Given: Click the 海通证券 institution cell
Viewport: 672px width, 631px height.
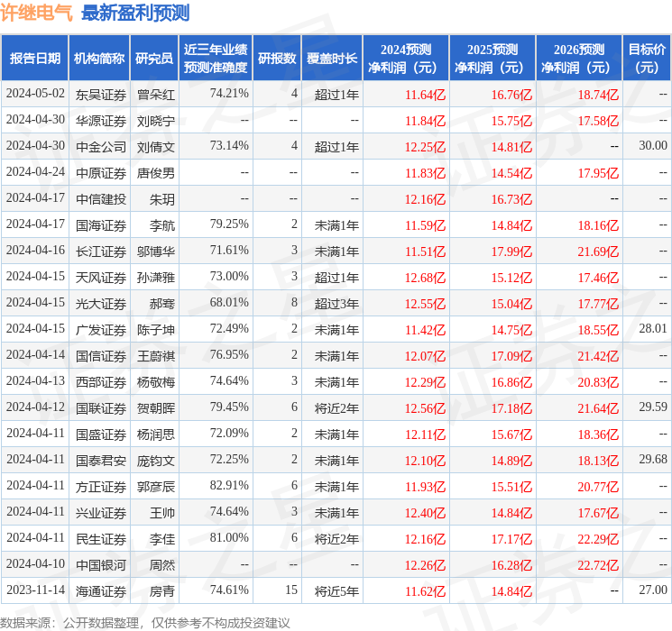Looking at the screenshot, I should pyautogui.click(x=101, y=591).
